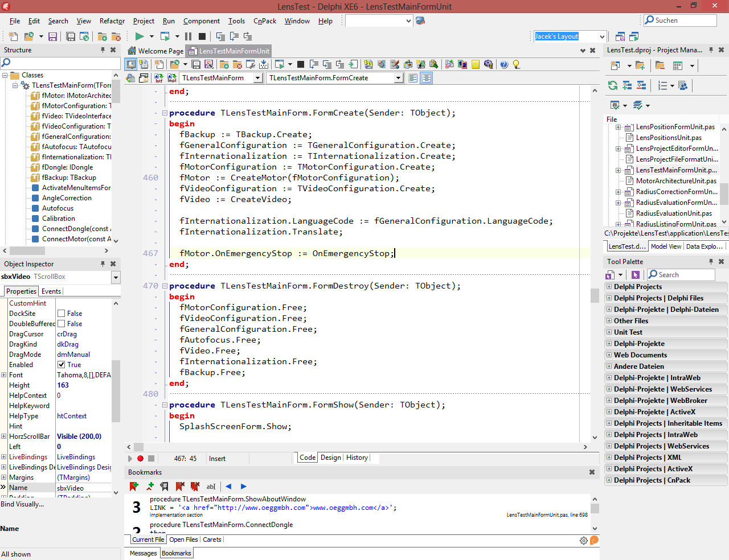Go to next bookmark with blue right arrow
This screenshot has height=560, width=729.
tap(244, 487)
